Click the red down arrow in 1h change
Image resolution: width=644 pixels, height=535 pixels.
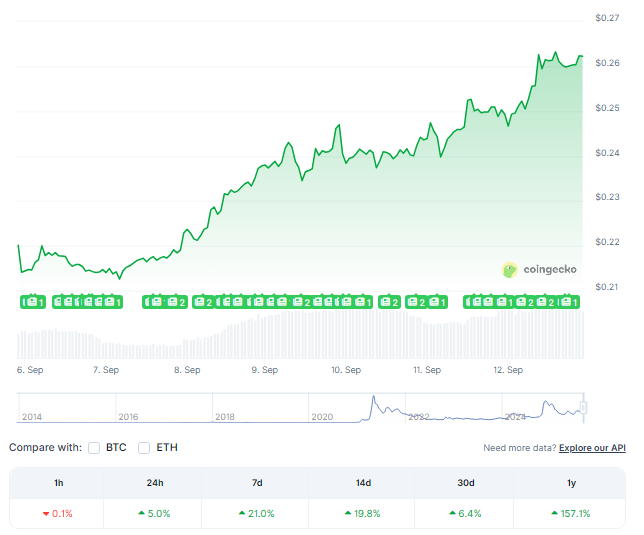click(x=46, y=514)
